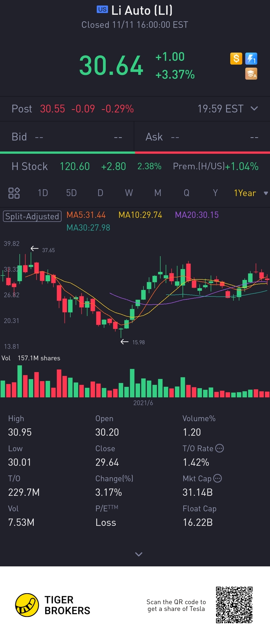This screenshot has width=270, height=644.
Task: Tap the MA20:30.15 indicator label
Action: pos(197,215)
